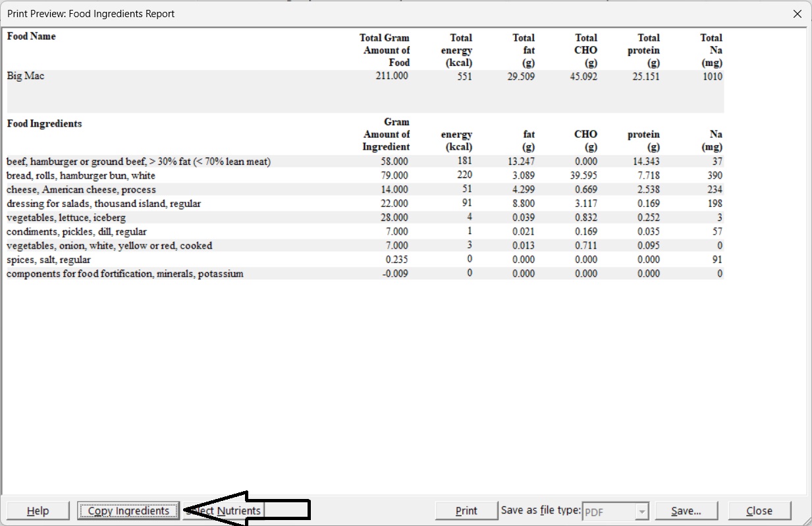Click the potassium food fortification row
Screen dimensions: 812x526
tap(124, 274)
